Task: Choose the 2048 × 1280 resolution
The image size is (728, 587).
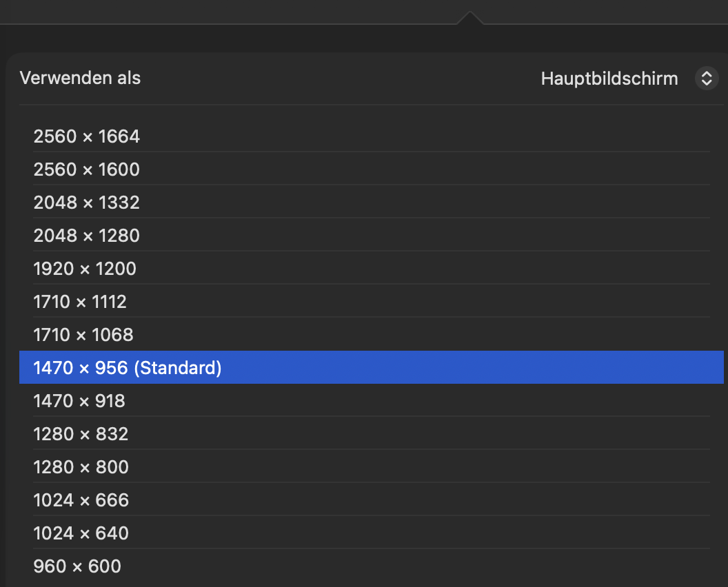Action: [x=87, y=236]
